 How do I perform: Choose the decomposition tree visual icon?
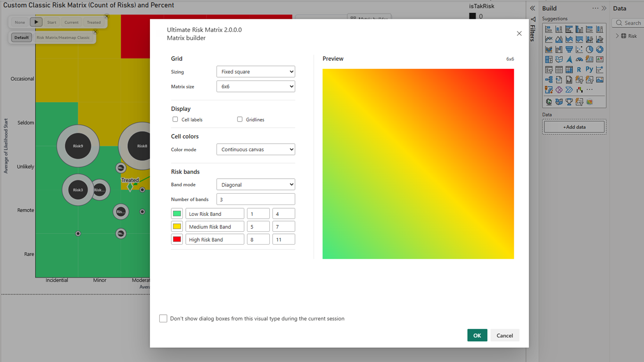[x=549, y=80]
